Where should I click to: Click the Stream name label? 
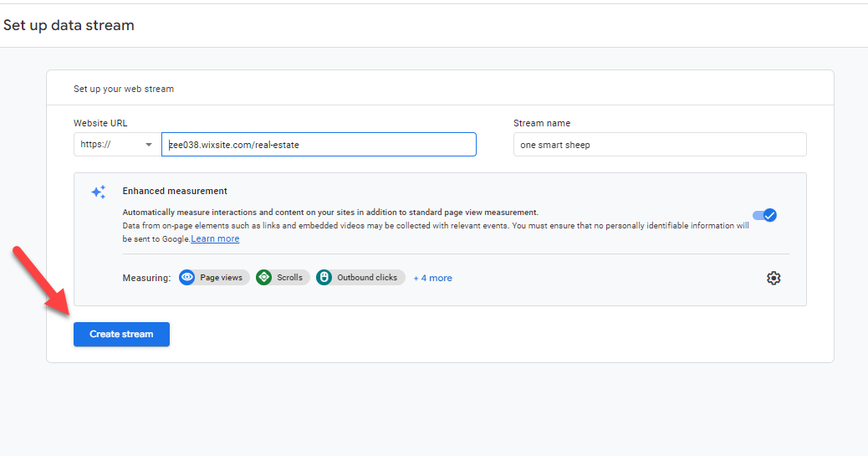coord(541,123)
